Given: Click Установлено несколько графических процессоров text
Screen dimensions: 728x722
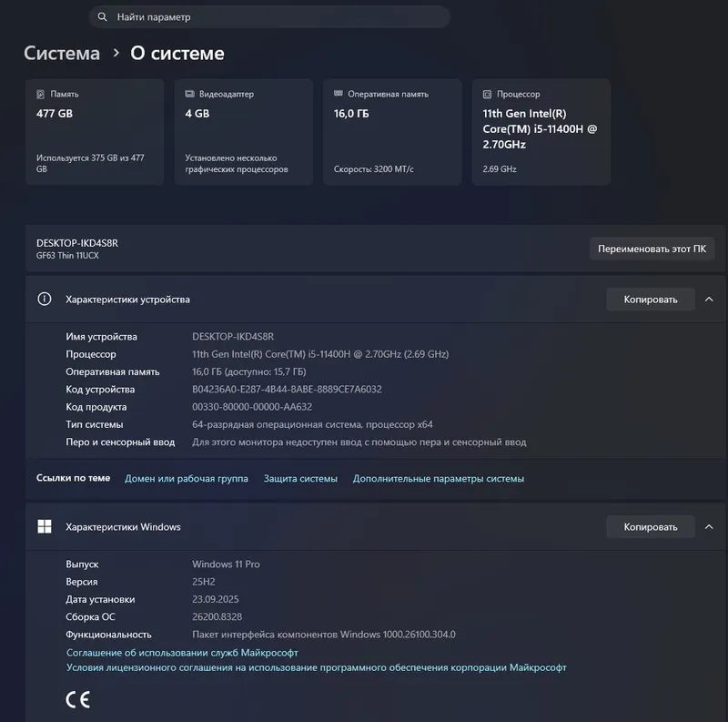Looking at the screenshot, I should pyautogui.click(x=237, y=163).
